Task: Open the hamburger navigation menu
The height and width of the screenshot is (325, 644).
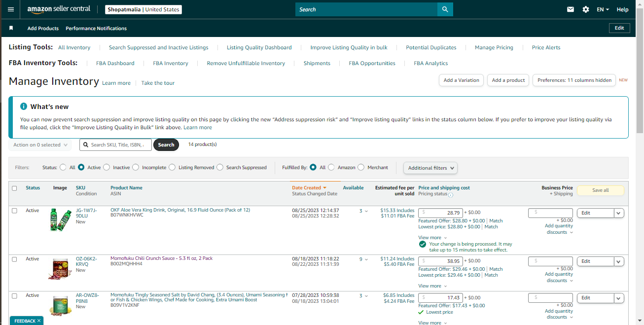Action: click(11, 9)
